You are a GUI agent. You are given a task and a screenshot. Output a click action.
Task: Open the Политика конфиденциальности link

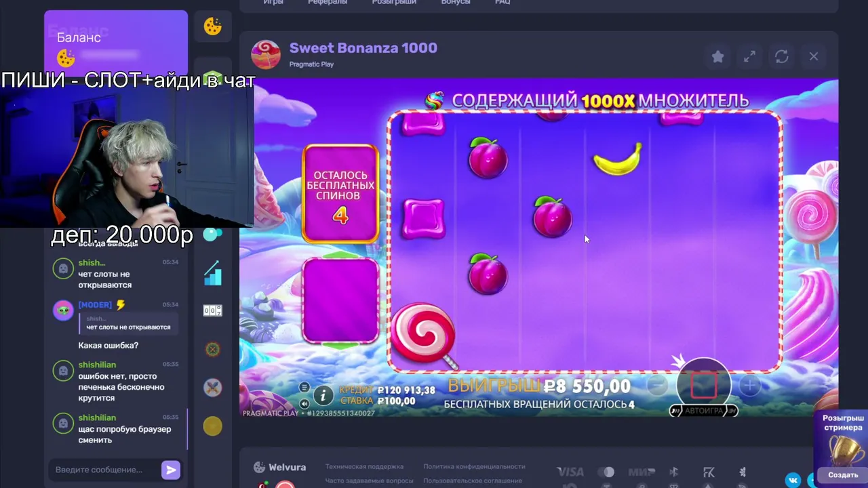[474, 466]
